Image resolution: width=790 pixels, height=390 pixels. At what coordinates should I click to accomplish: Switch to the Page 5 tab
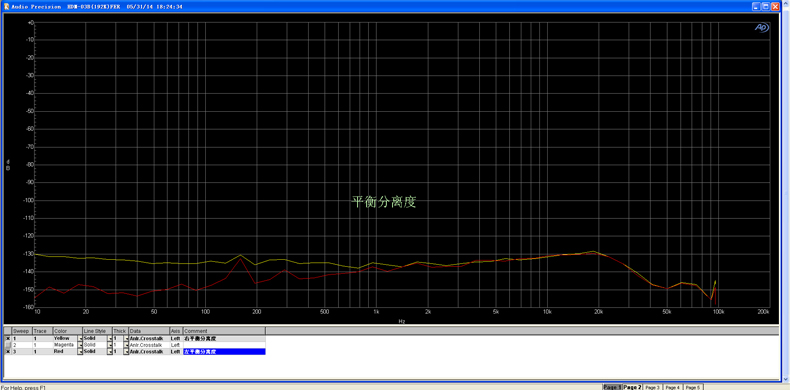point(692,387)
